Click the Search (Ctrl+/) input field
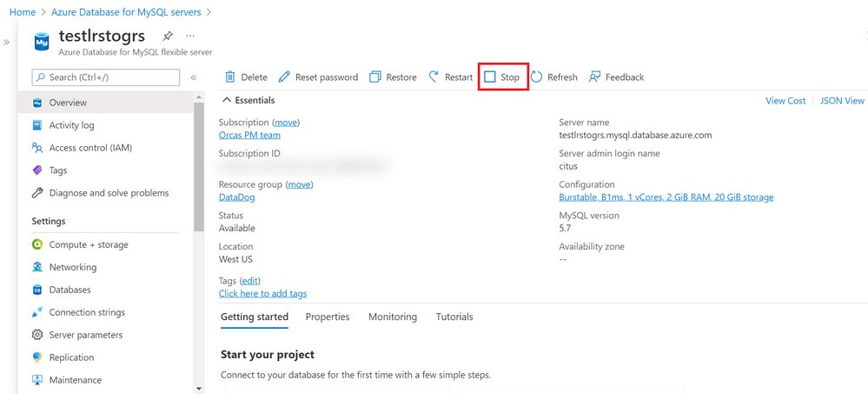The width and height of the screenshot is (868, 394). pos(106,77)
